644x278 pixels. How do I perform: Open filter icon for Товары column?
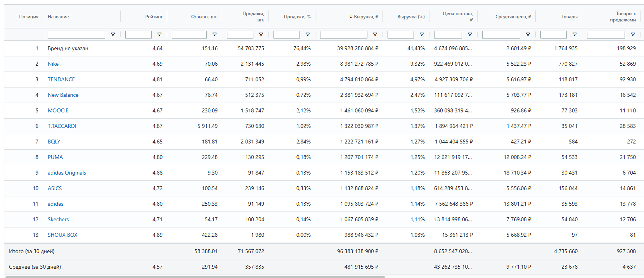tap(575, 35)
